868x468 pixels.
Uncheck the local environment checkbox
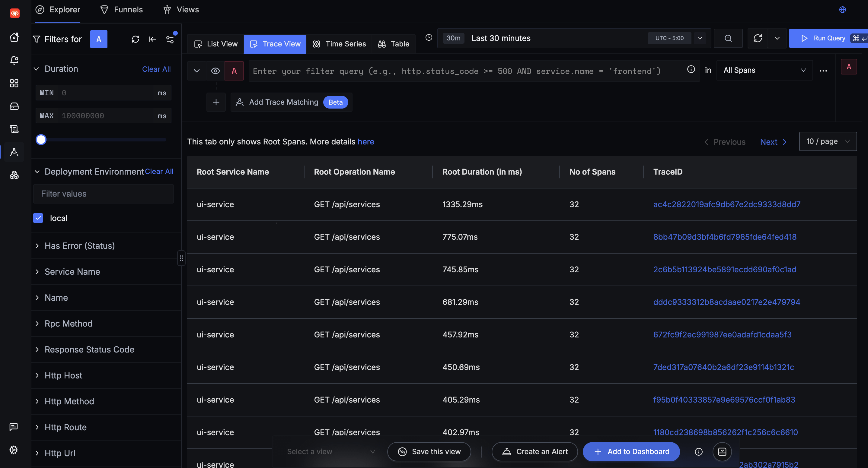pos(38,218)
